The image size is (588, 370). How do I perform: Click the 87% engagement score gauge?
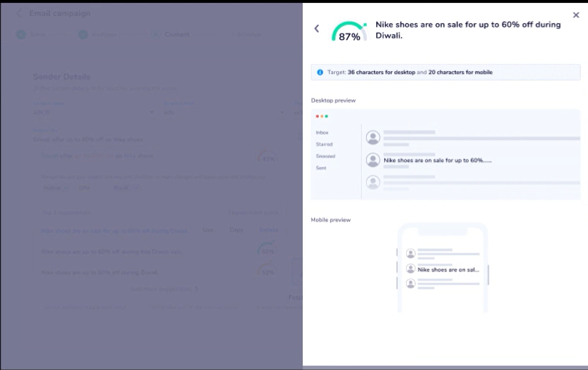[x=349, y=31]
